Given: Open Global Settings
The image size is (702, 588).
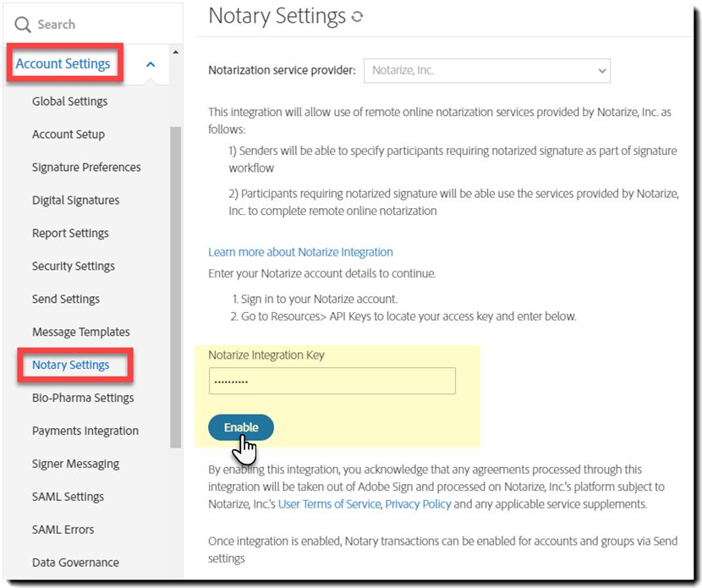Looking at the screenshot, I should 70,102.
